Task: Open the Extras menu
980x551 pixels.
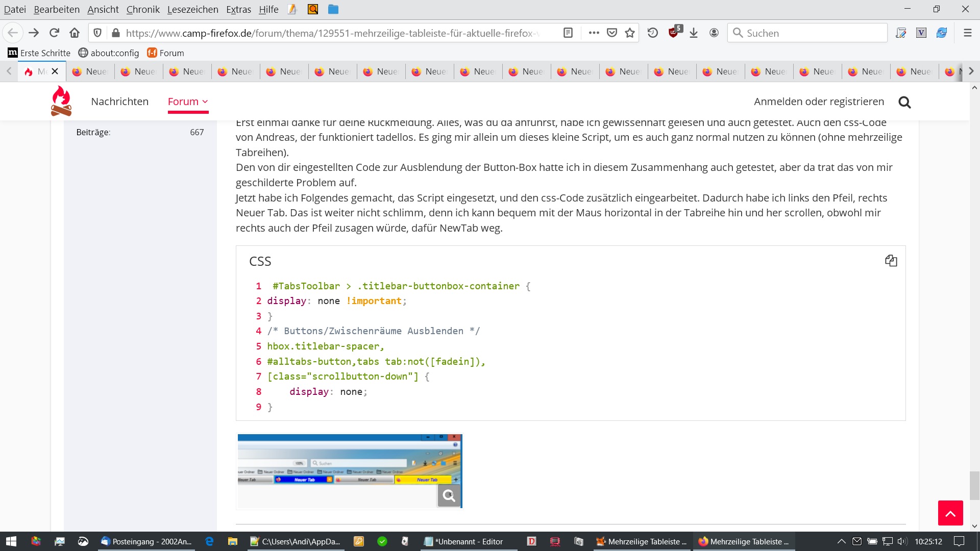Action: (238, 9)
